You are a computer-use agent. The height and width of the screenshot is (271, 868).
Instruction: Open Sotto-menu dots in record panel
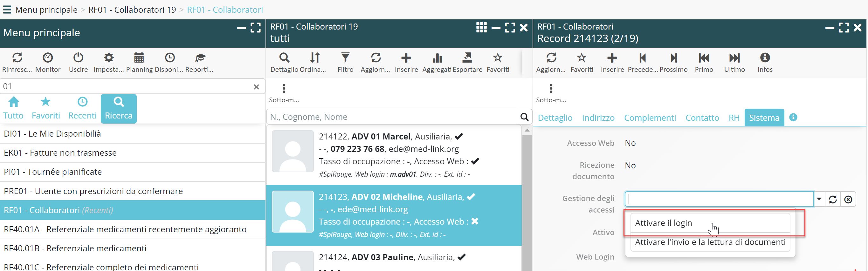pyautogui.click(x=551, y=89)
